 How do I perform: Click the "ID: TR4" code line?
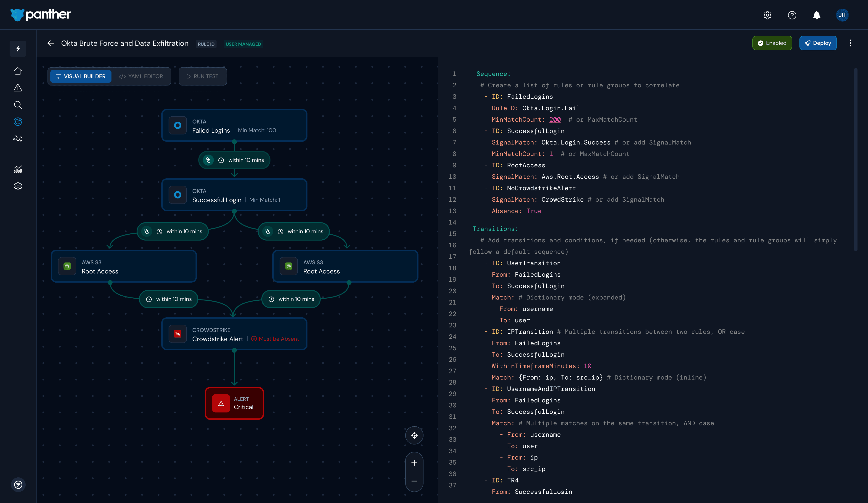[505, 481]
